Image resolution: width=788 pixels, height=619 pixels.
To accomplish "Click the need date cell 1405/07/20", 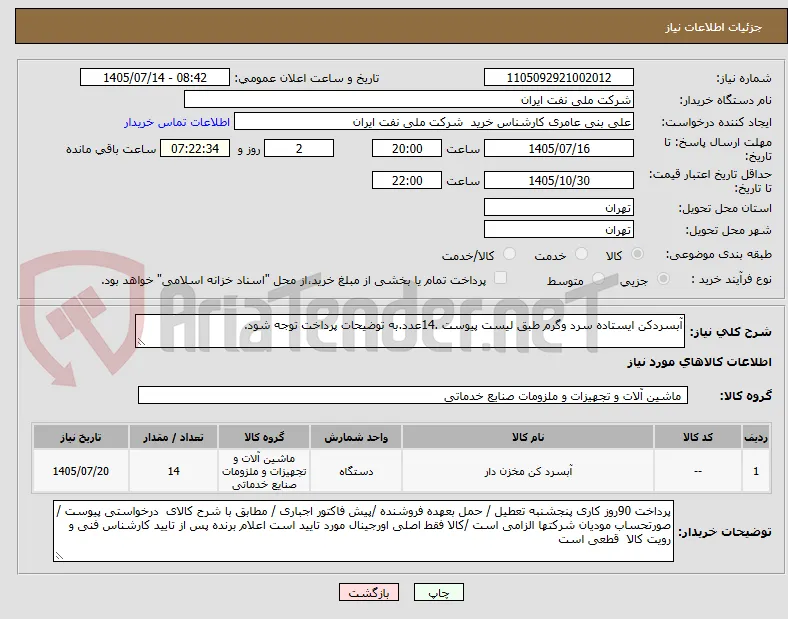I will pyautogui.click(x=81, y=471).
